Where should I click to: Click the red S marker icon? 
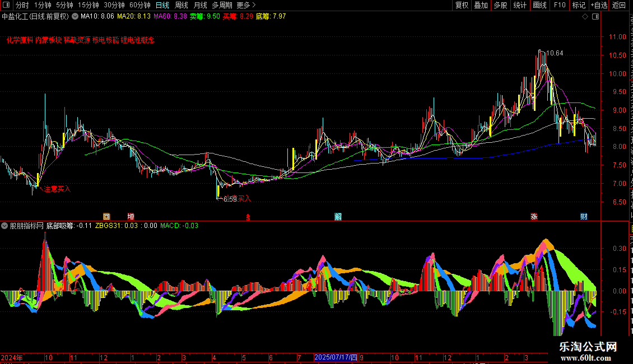point(248,217)
